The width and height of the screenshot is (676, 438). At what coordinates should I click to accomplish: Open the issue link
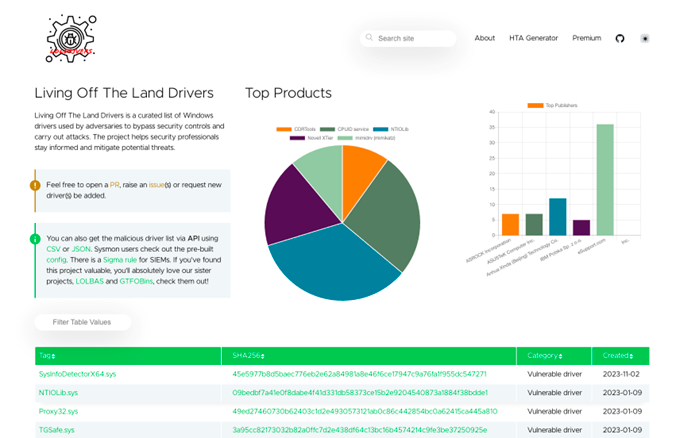click(x=156, y=185)
